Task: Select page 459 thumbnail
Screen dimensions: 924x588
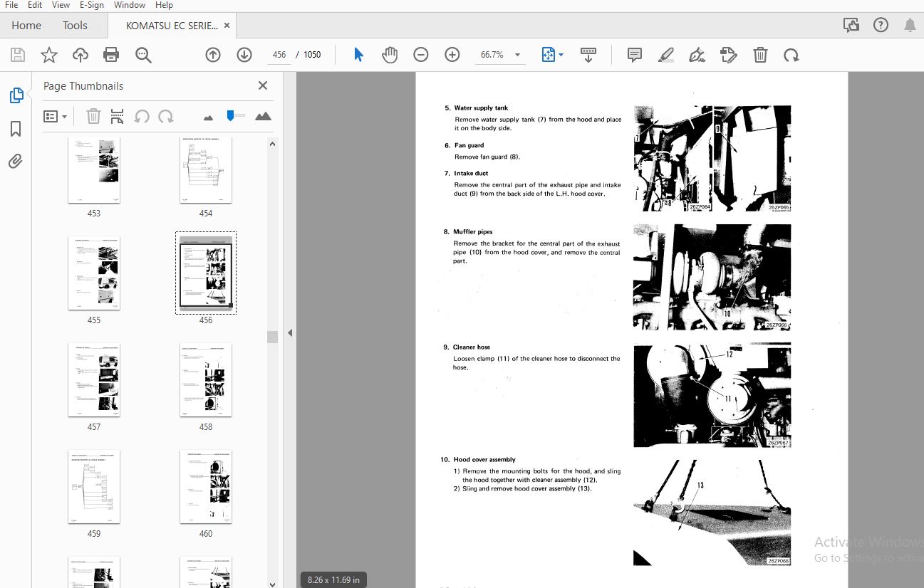Action: (94, 487)
